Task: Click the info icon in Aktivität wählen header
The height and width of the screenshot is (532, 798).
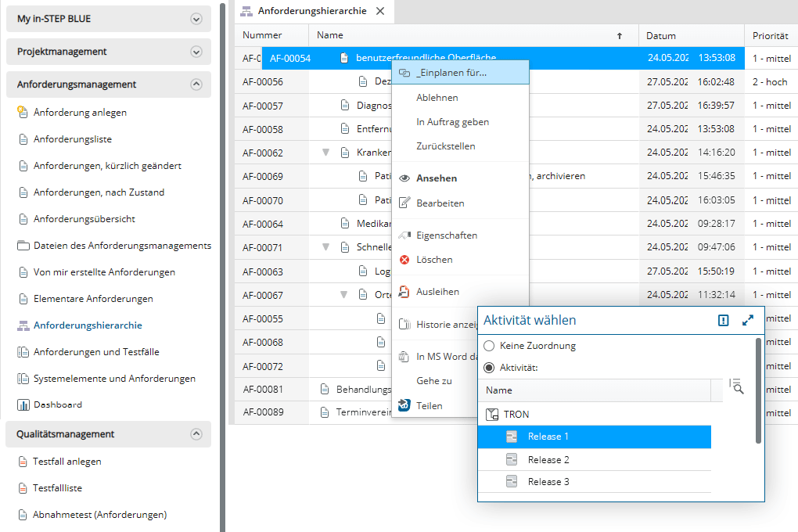Action: click(x=724, y=320)
